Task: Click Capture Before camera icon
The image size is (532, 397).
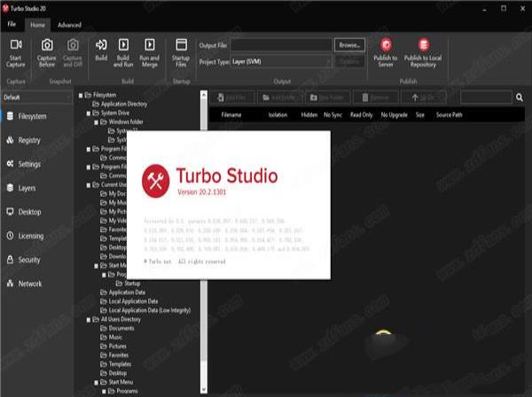Action: click(x=47, y=45)
